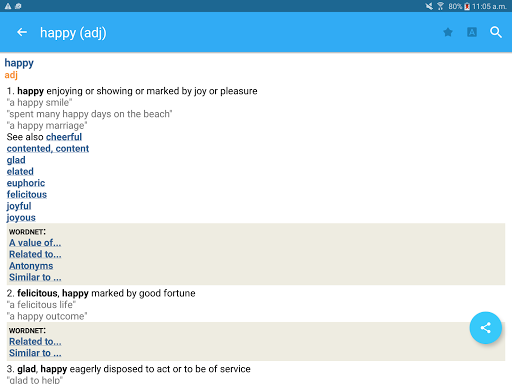This screenshot has height=384, width=512.
Task: Tap the floating share button
Action: [x=486, y=328]
